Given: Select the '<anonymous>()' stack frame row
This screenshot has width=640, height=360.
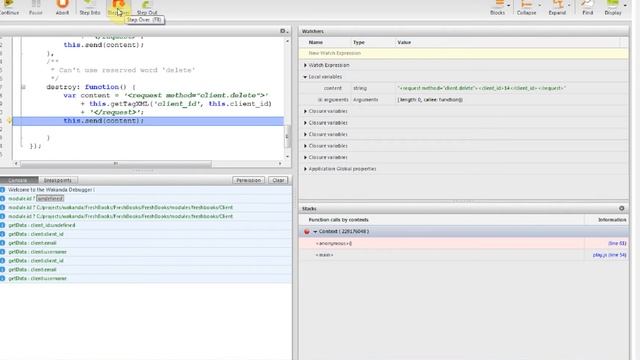Looking at the screenshot, I should coord(463,243).
